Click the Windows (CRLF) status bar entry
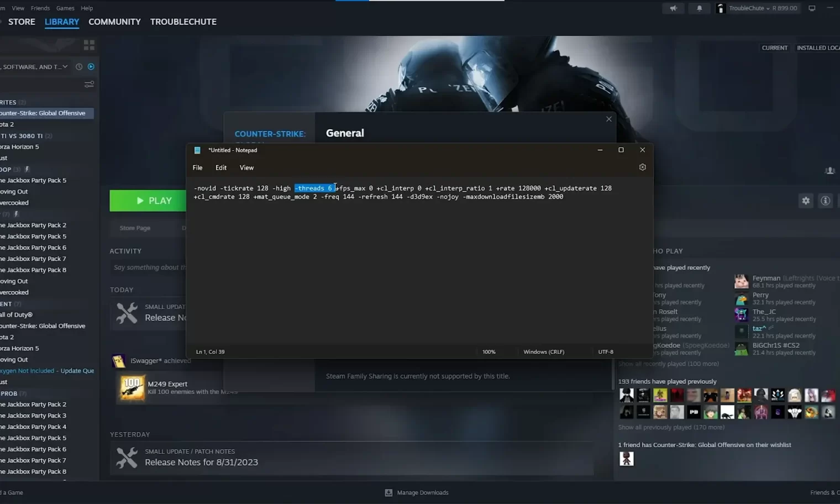 coord(544,351)
